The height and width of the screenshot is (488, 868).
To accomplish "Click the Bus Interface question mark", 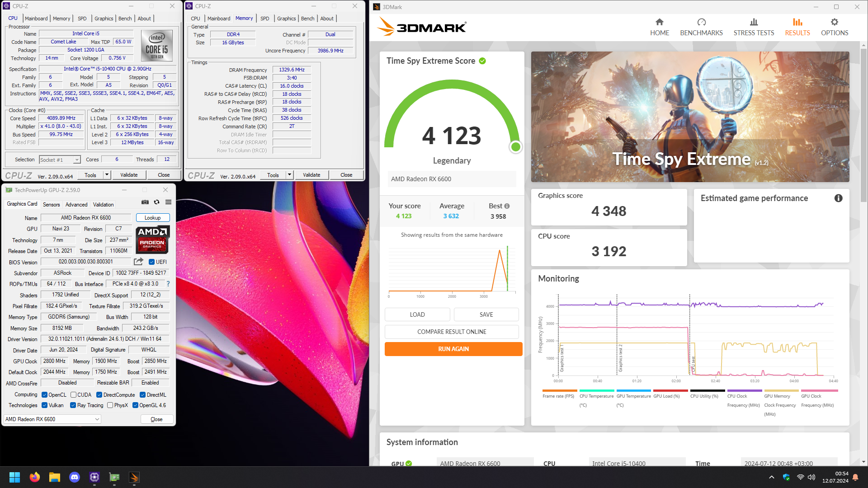I will [168, 284].
